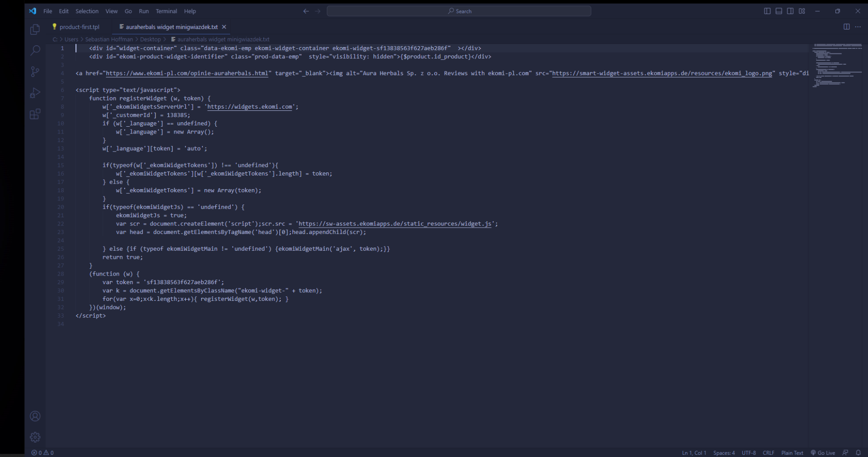Open the Terminal menu

166,11
